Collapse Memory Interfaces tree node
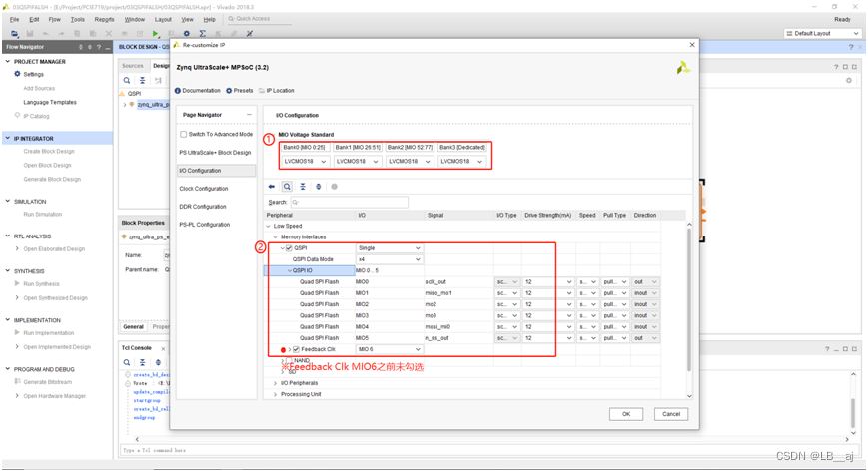This screenshot has height=472, width=868. 275,236
